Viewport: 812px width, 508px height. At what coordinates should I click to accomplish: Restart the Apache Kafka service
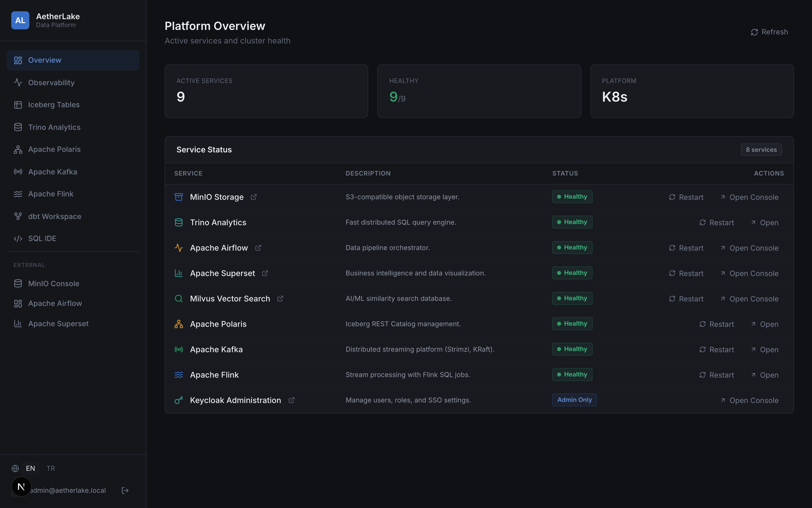pyautogui.click(x=716, y=350)
